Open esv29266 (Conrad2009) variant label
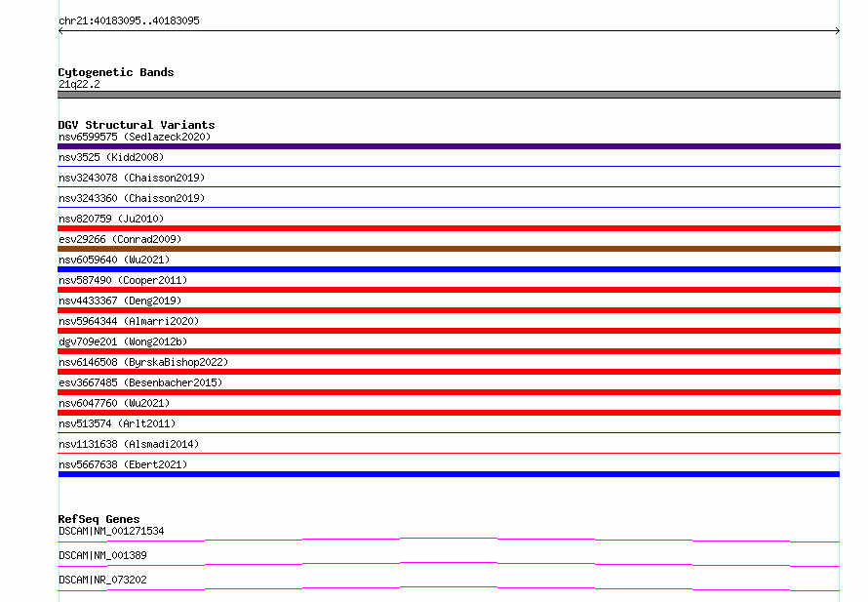Image resolution: width=868 pixels, height=602 pixels. [x=120, y=239]
